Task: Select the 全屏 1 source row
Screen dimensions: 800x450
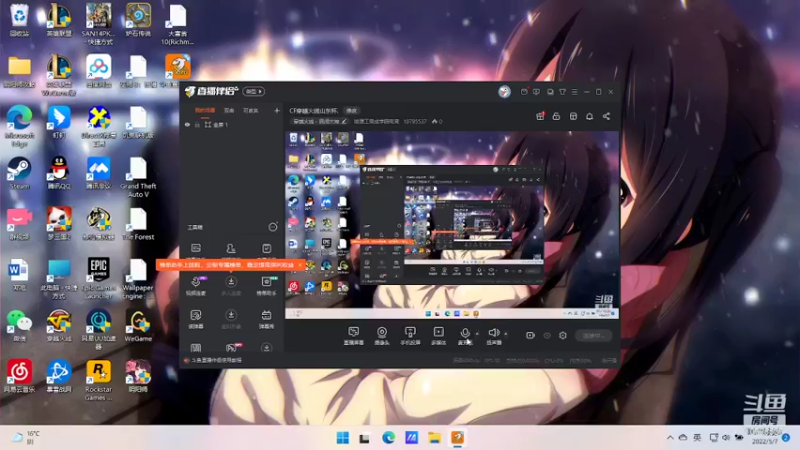Action: [x=232, y=124]
